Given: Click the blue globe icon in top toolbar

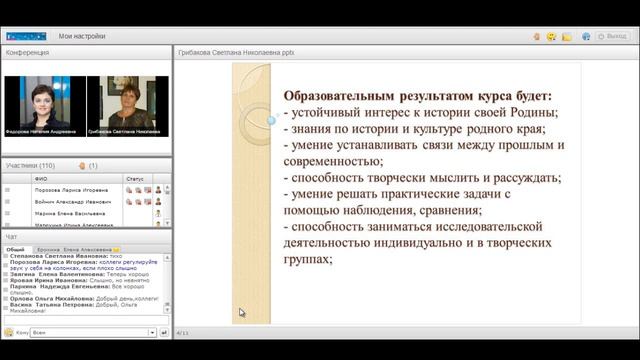Looking at the screenshot, I should point(586,37).
